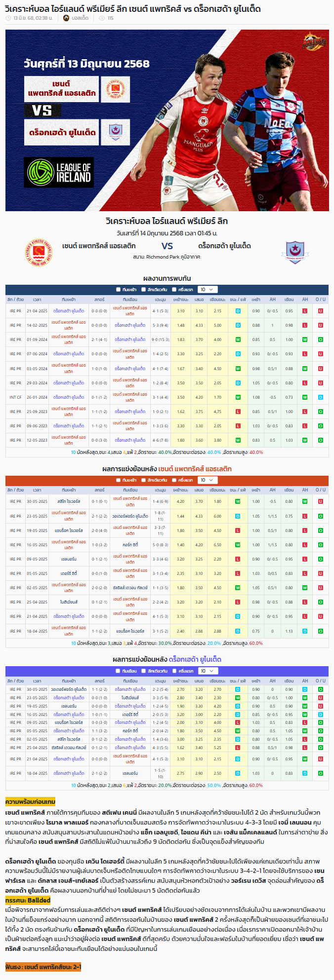334x980 pixels.
Task: Click the main match banner image
Action: tap(167, 120)
